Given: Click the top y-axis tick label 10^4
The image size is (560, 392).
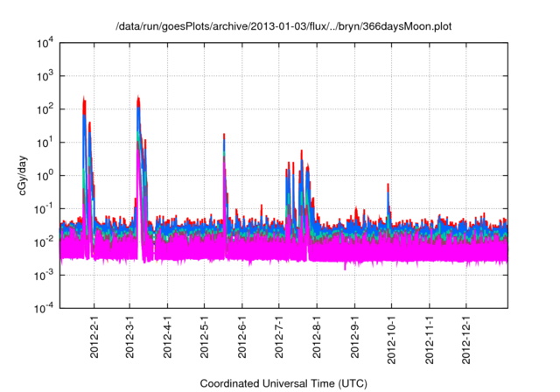Looking at the screenshot, I should pyautogui.click(x=43, y=43).
